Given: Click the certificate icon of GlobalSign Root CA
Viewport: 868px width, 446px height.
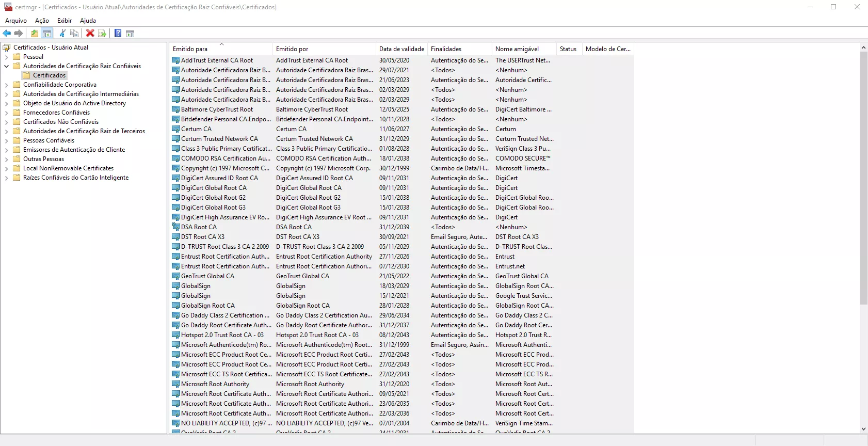Looking at the screenshot, I should (176, 306).
